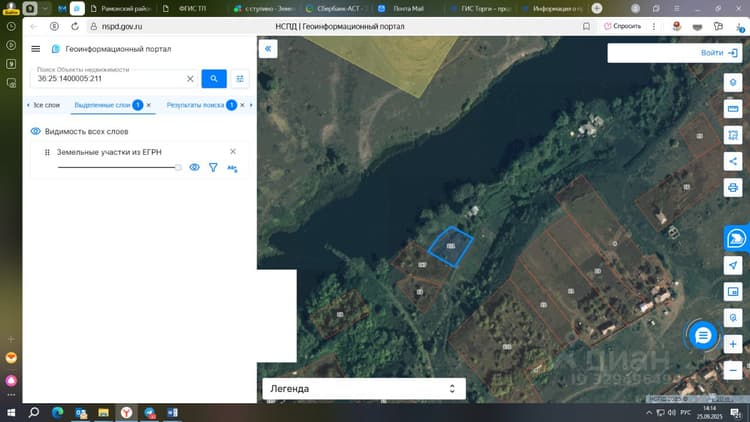Switch to Результаты поиска tab

coord(195,105)
